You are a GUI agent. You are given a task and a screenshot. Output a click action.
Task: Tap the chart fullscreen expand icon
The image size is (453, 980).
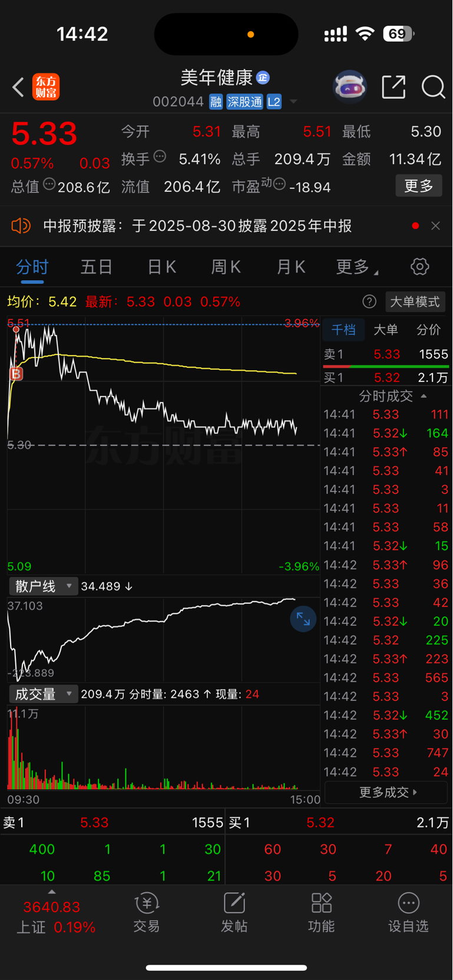(303, 619)
